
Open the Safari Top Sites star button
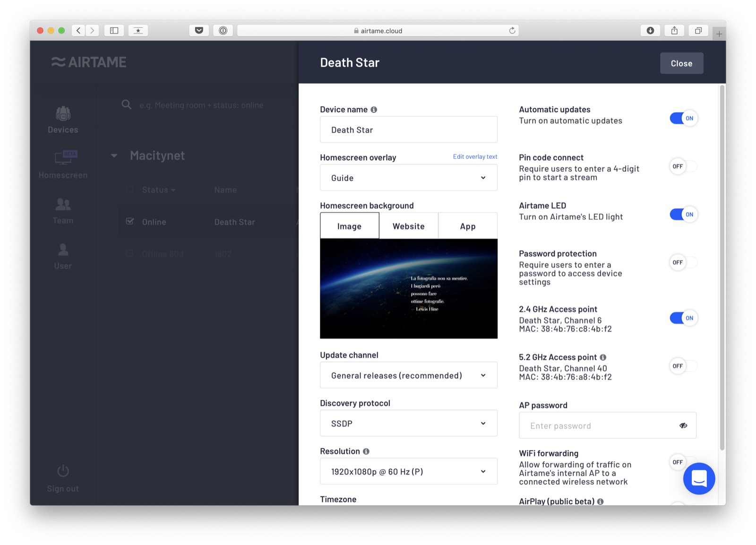tap(138, 31)
